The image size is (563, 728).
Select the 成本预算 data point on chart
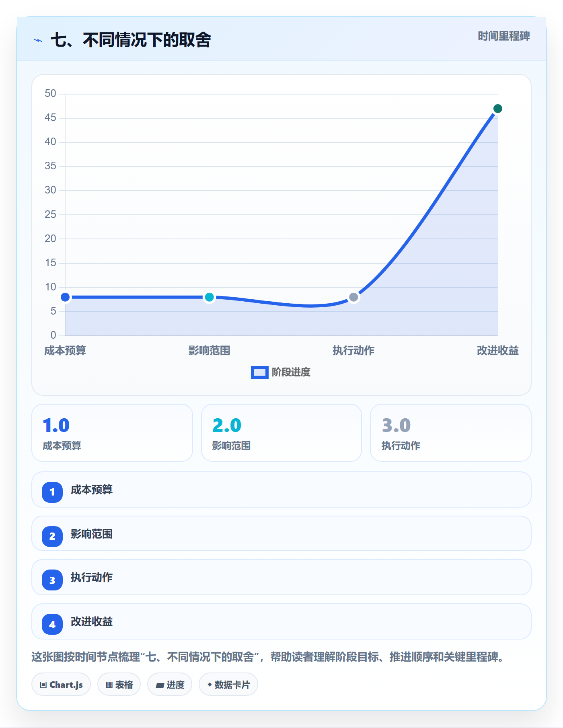65,297
